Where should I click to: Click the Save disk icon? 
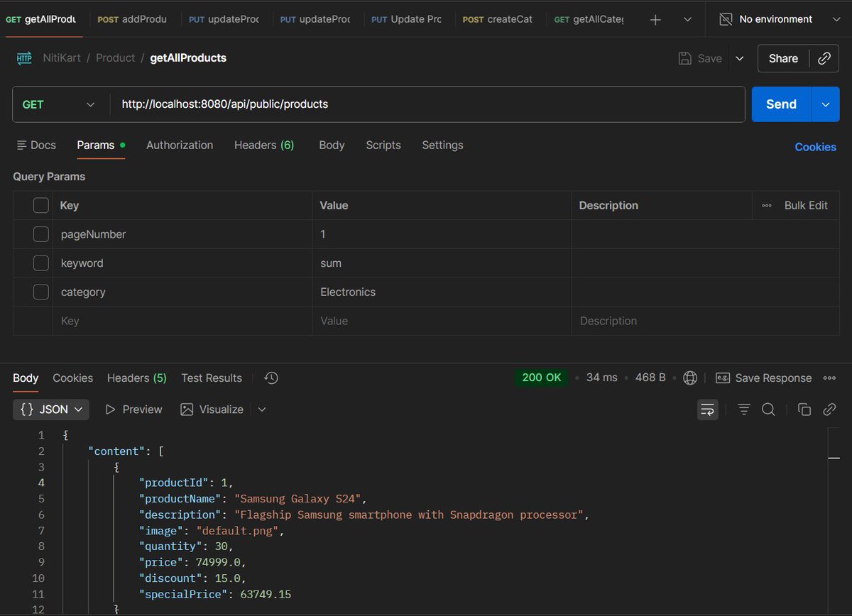pyautogui.click(x=685, y=58)
